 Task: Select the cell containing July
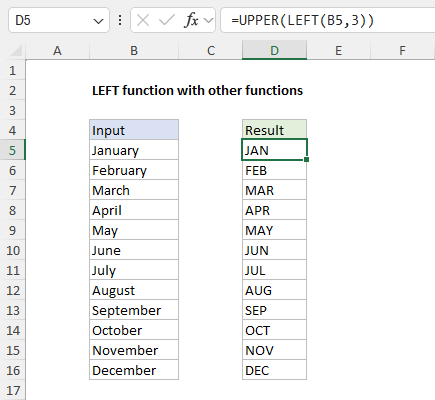[x=134, y=270]
